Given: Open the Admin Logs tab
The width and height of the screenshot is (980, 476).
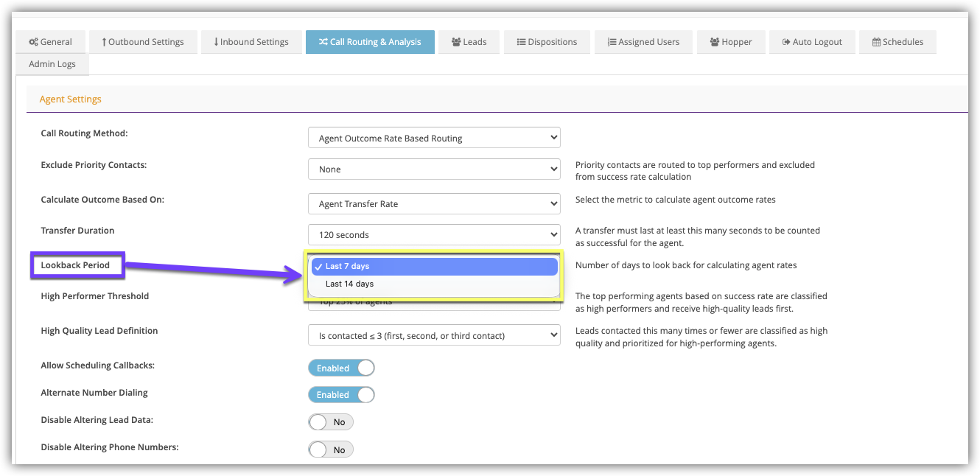Looking at the screenshot, I should coord(52,64).
